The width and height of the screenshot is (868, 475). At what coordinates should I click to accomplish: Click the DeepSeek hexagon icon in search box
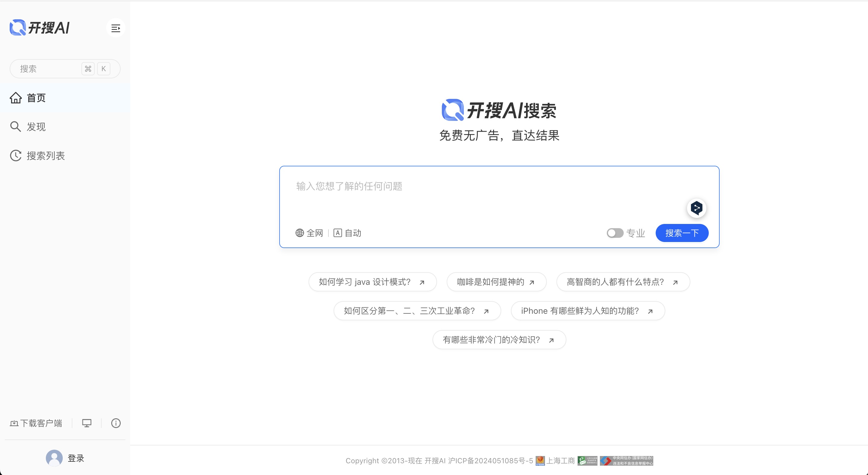coord(696,208)
